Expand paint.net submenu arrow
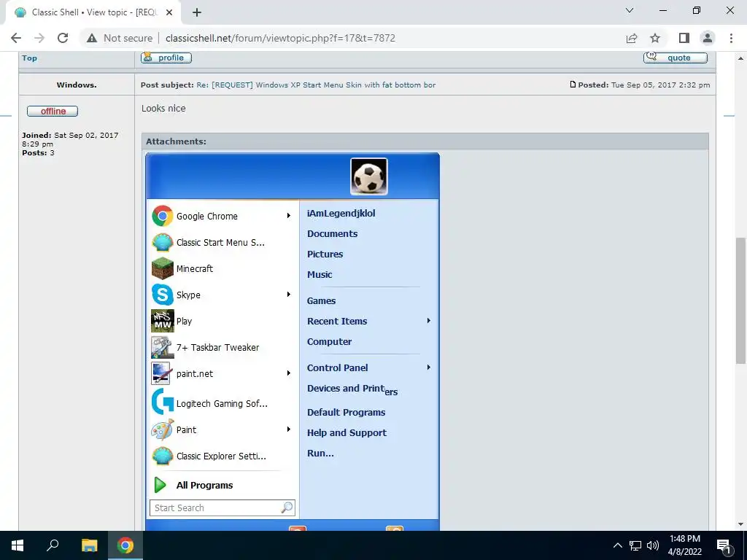Screen dimensions: 747x560 288,373
